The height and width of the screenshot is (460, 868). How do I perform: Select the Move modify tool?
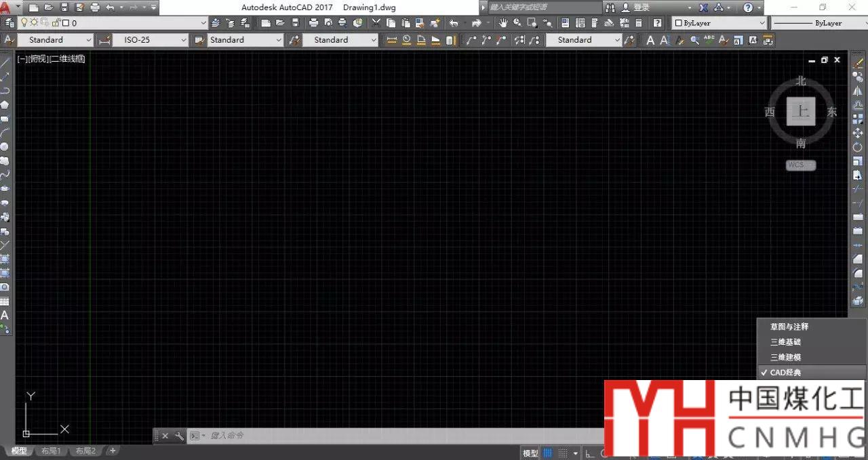pos(858,133)
